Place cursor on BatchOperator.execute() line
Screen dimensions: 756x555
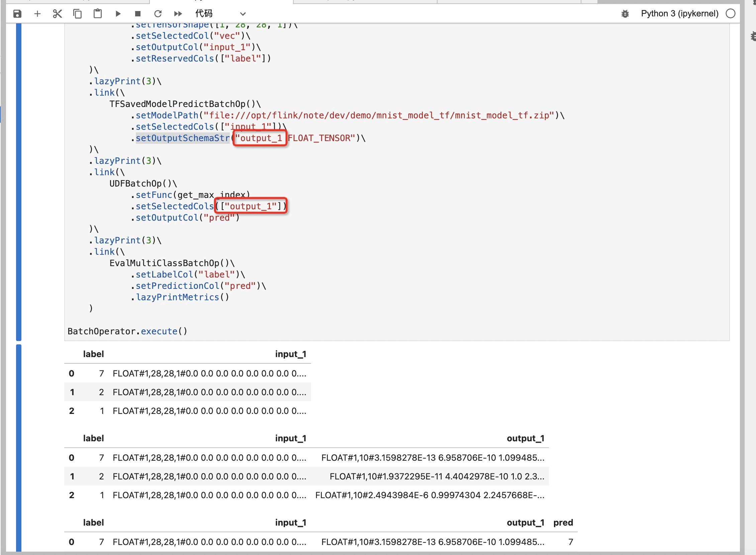[x=127, y=331]
